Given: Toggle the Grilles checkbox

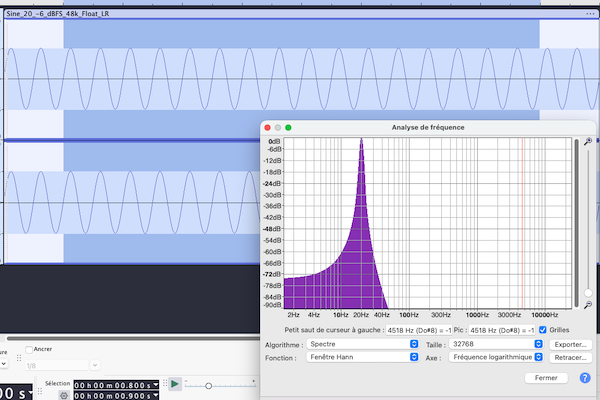Looking at the screenshot, I should [543, 330].
